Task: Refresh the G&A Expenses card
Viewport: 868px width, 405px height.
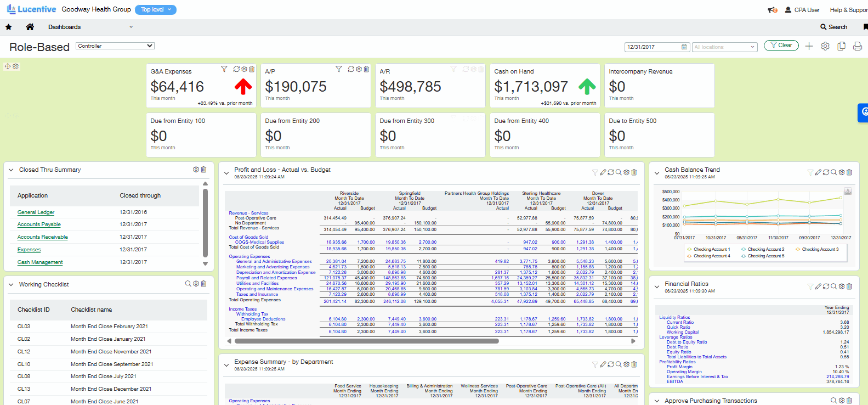Action: pyautogui.click(x=236, y=69)
